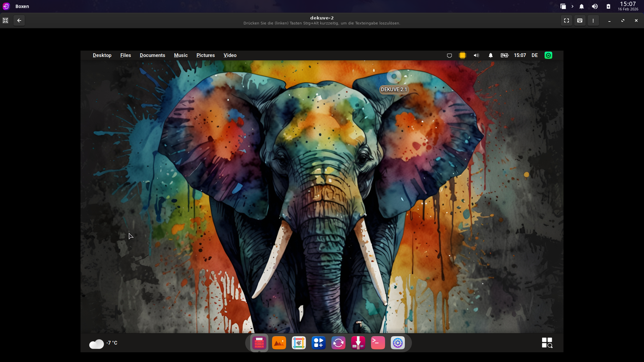Open the app overview grid search
Screen dimensions: 644x362
(x=547, y=343)
